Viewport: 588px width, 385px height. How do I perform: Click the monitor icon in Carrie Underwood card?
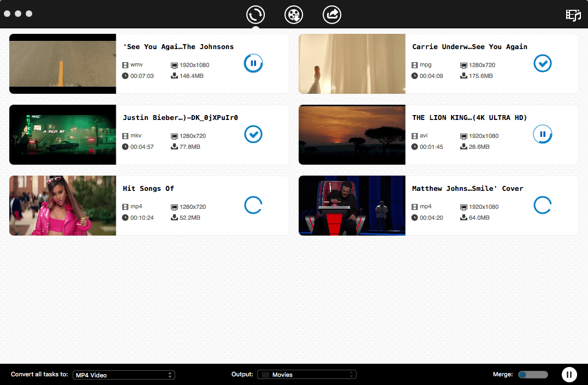[x=464, y=65]
